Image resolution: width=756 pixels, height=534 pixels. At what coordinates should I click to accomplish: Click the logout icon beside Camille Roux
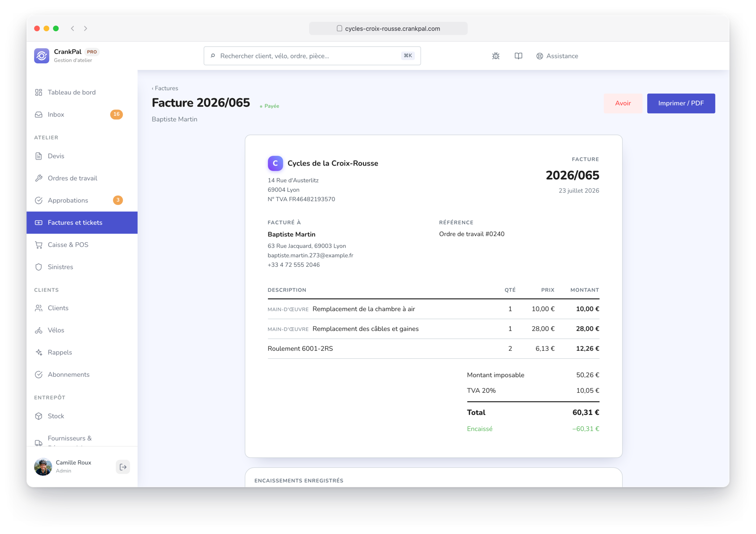[x=123, y=467]
